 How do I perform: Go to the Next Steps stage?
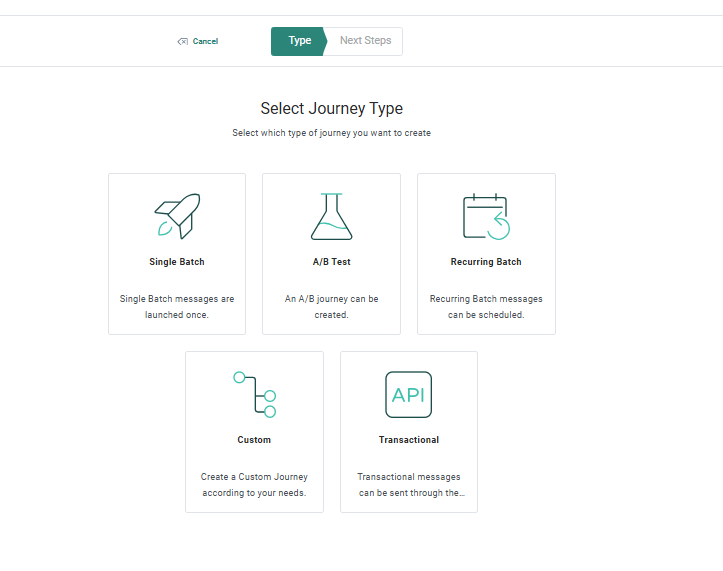[x=365, y=41]
